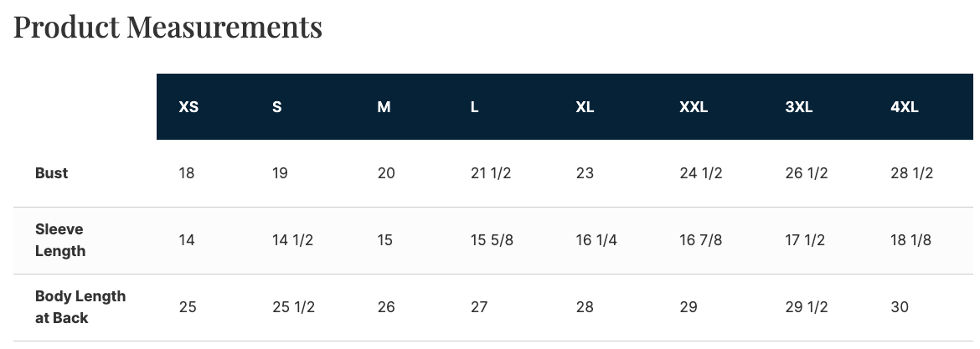This screenshot has width=980, height=349.
Task: Click the XS bust value 18
Action: (187, 173)
